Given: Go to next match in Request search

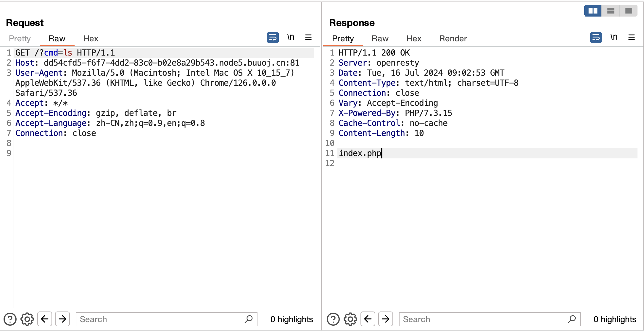Looking at the screenshot, I should click(62, 319).
